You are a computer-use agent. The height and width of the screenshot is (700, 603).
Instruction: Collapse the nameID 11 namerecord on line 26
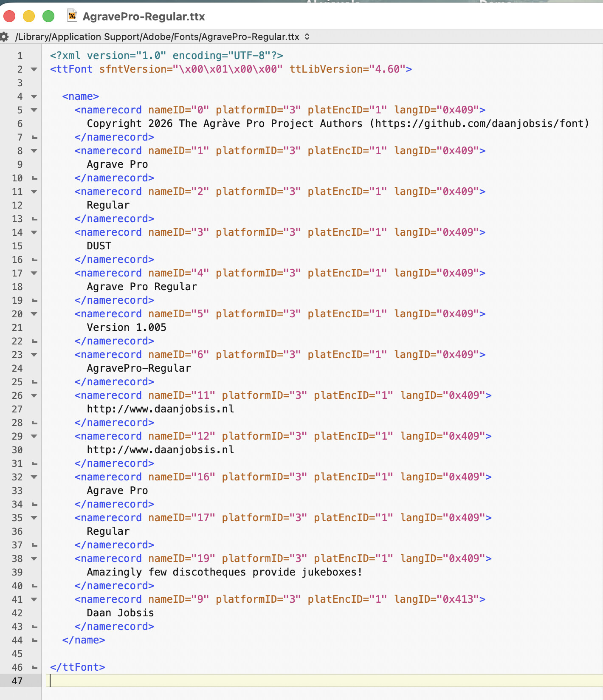(x=34, y=395)
